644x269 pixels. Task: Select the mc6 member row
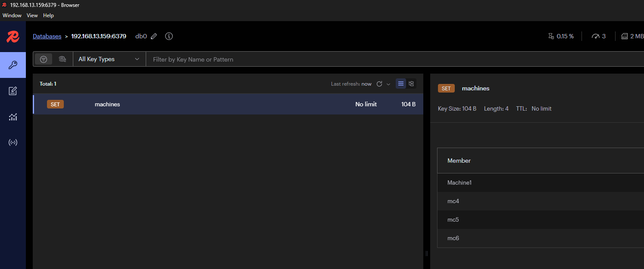[x=541, y=238]
